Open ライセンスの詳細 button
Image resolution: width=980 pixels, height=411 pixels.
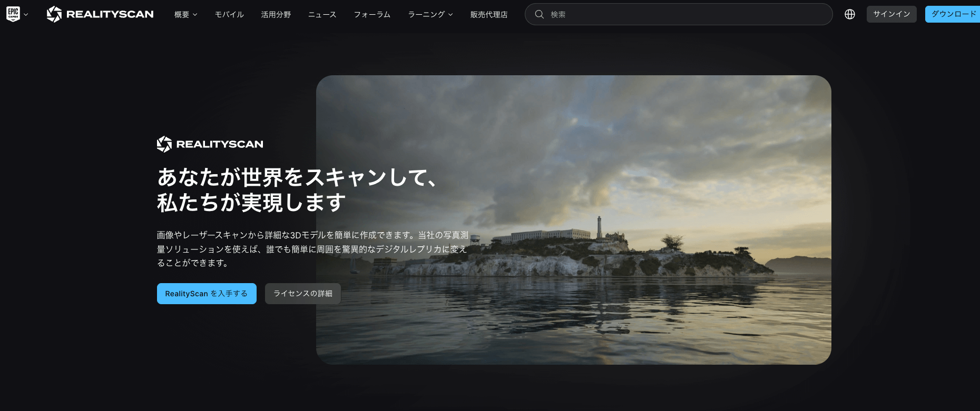(303, 294)
